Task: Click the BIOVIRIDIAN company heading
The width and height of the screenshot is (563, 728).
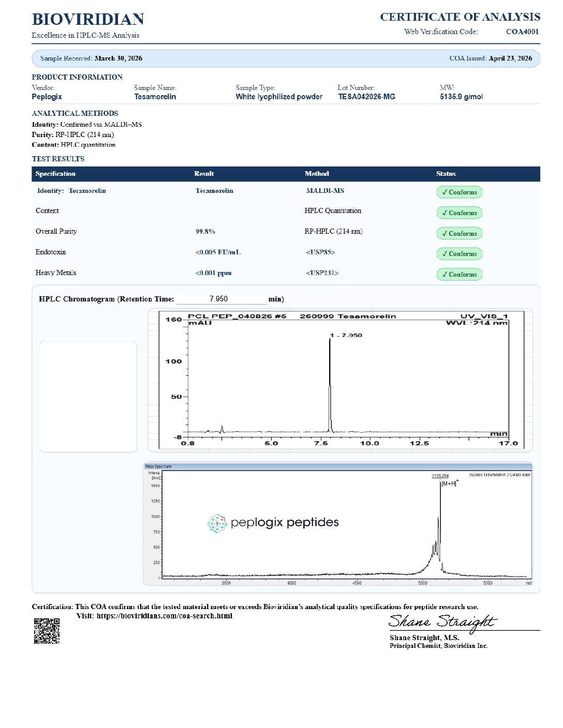Action: click(88, 19)
